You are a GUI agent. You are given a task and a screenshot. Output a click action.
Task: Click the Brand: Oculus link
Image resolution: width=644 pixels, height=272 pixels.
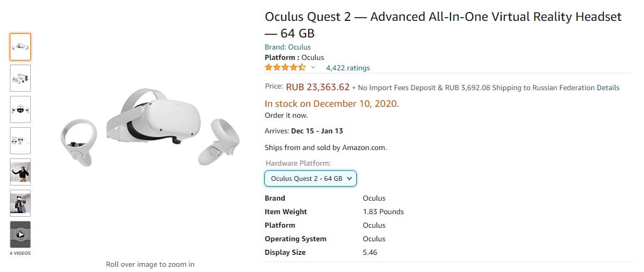287,47
